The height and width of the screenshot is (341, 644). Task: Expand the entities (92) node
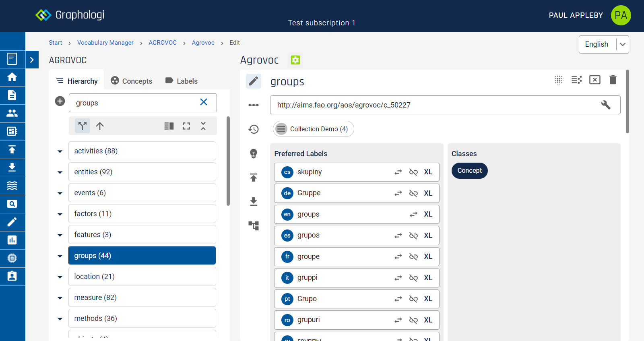[x=60, y=172]
